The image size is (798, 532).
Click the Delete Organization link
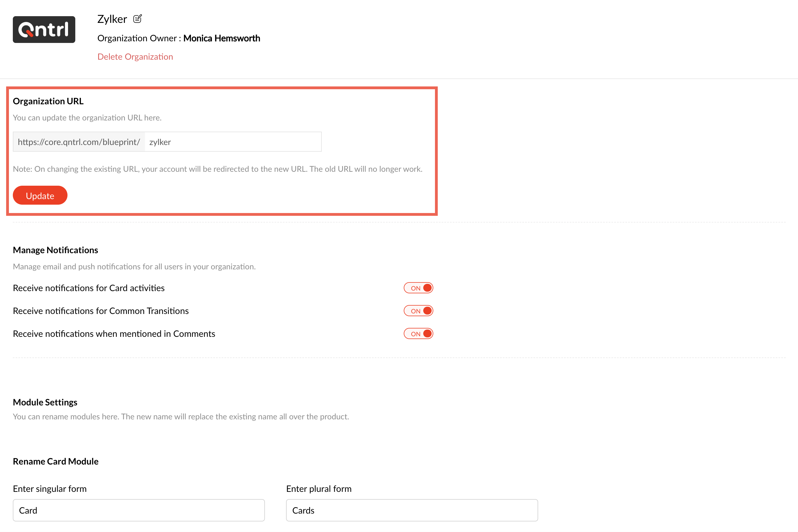pyautogui.click(x=135, y=57)
